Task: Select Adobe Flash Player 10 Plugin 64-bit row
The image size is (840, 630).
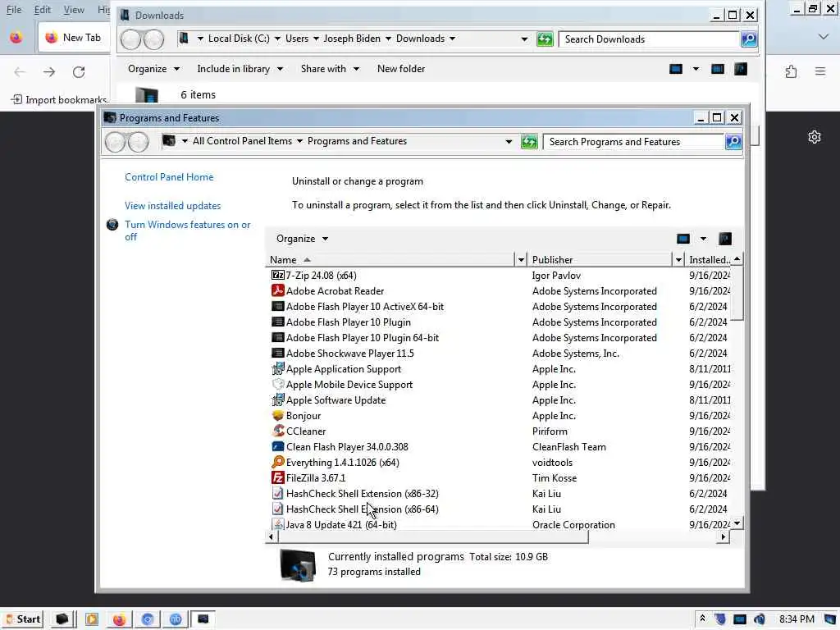Action: 498,338
